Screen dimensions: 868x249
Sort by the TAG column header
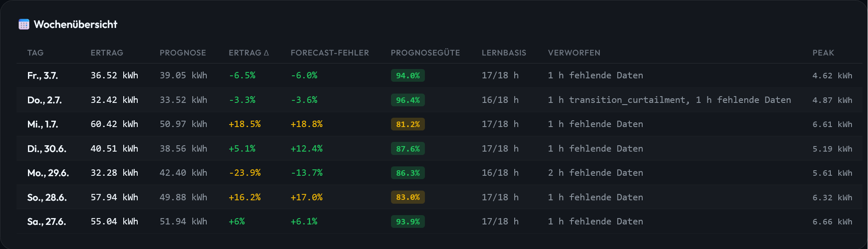[x=36, y=53]
